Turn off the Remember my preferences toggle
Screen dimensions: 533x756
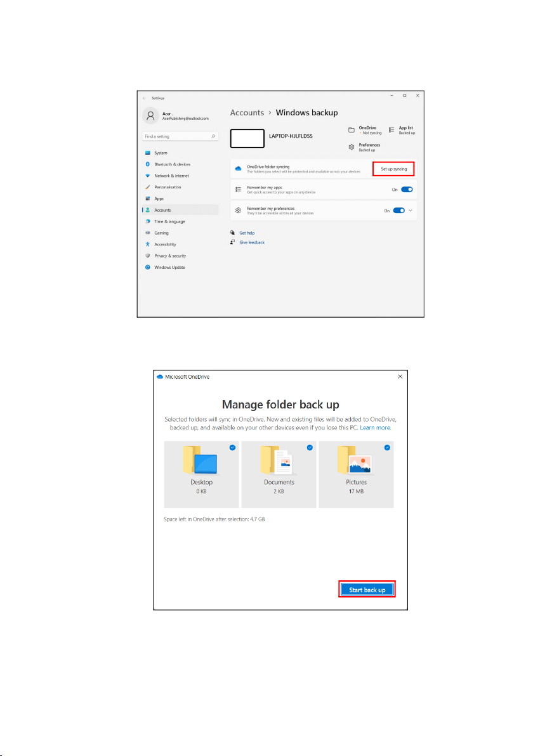pyautogui.click(x=399, y=211)
